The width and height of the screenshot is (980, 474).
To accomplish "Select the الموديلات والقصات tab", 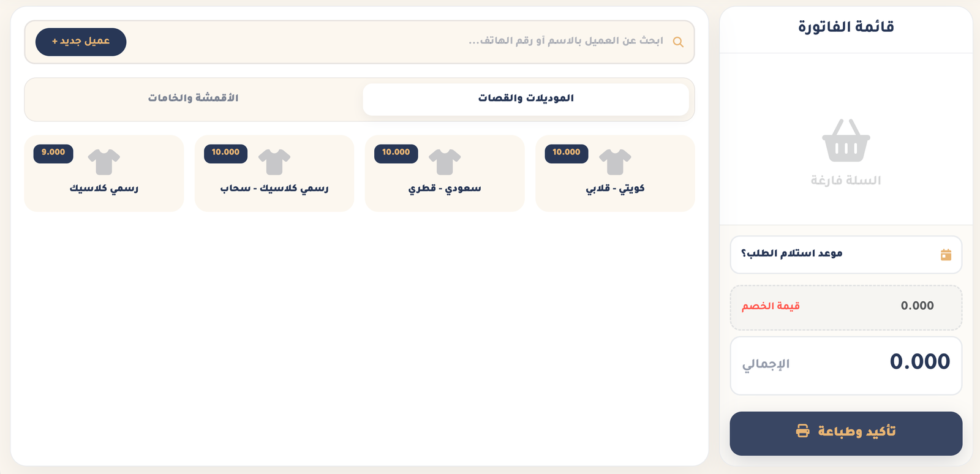I will (526, 99).
